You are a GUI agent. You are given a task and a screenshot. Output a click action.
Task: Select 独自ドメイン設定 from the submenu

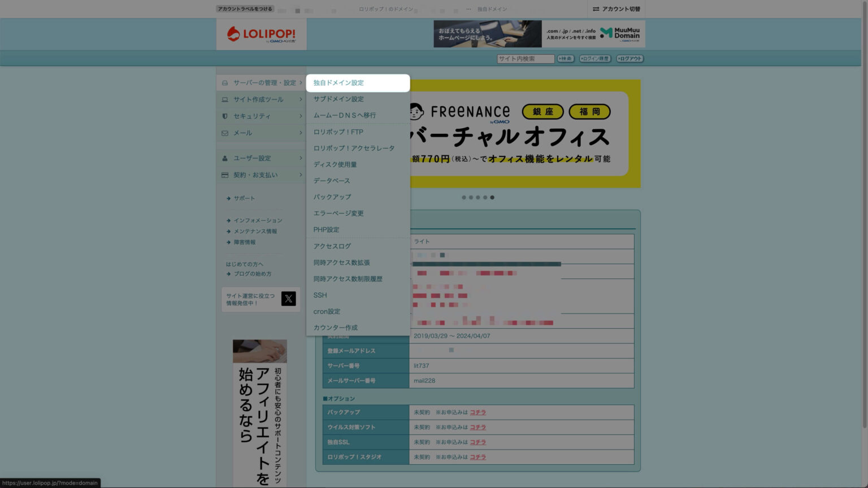337,82
